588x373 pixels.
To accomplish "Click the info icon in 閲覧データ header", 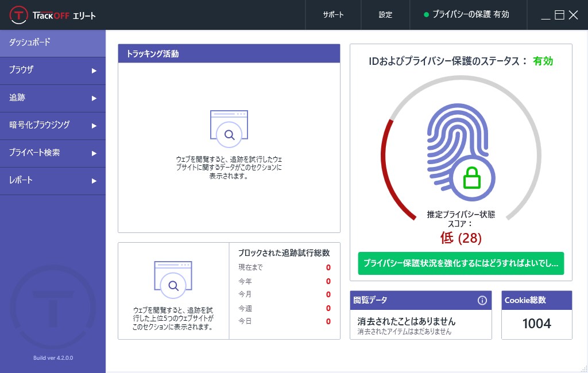I will coord(482,300).
